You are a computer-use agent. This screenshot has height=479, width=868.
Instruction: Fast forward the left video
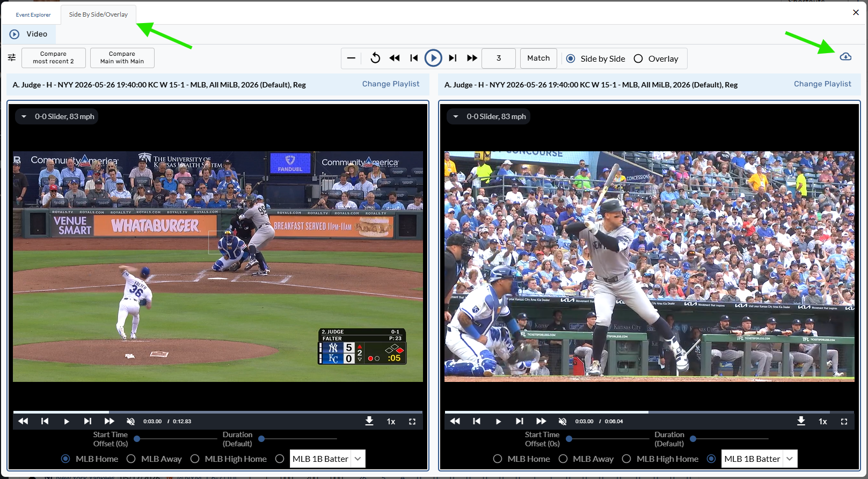coord(109,421)
